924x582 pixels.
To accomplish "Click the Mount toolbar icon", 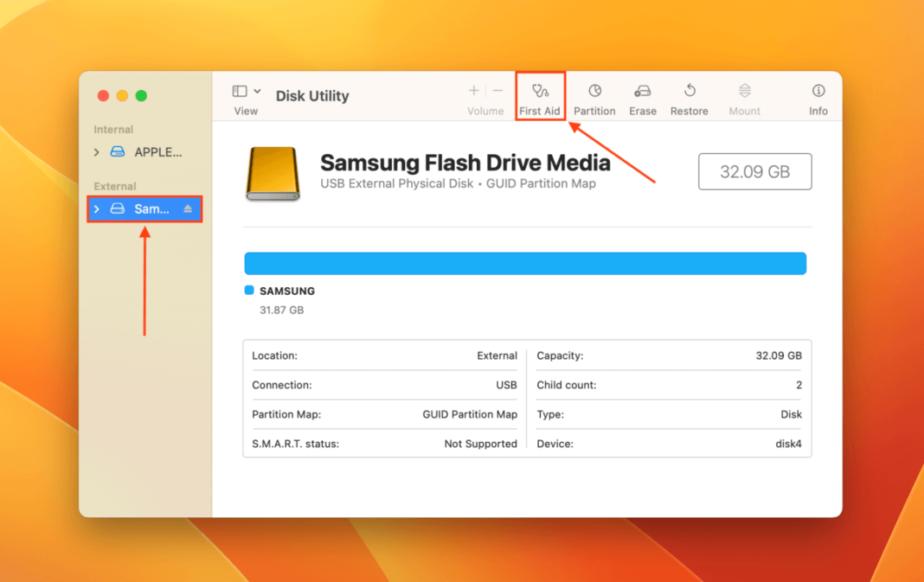I will point(744,95).
